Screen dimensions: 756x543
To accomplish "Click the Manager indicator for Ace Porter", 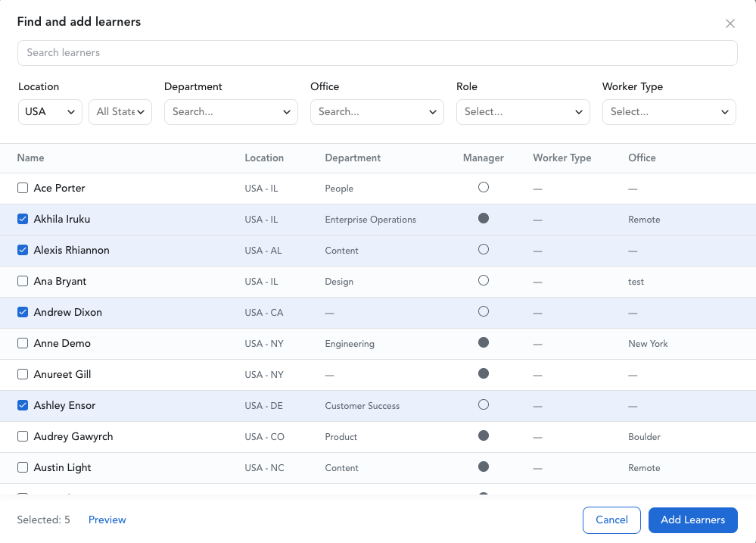I will (x=484, y=188).
